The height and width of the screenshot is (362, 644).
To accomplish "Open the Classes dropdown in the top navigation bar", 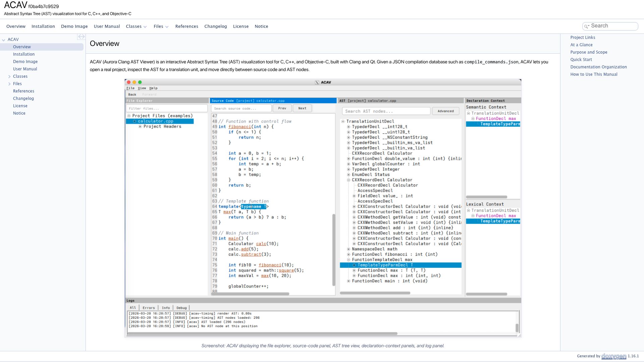I will [136, 26].
